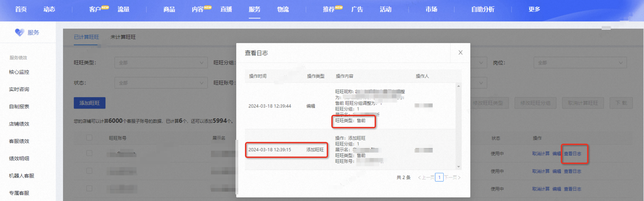Viewport: 644px width, 201px height.
Task: Open the 活动 top navigation item
Action: click(386, 9)
